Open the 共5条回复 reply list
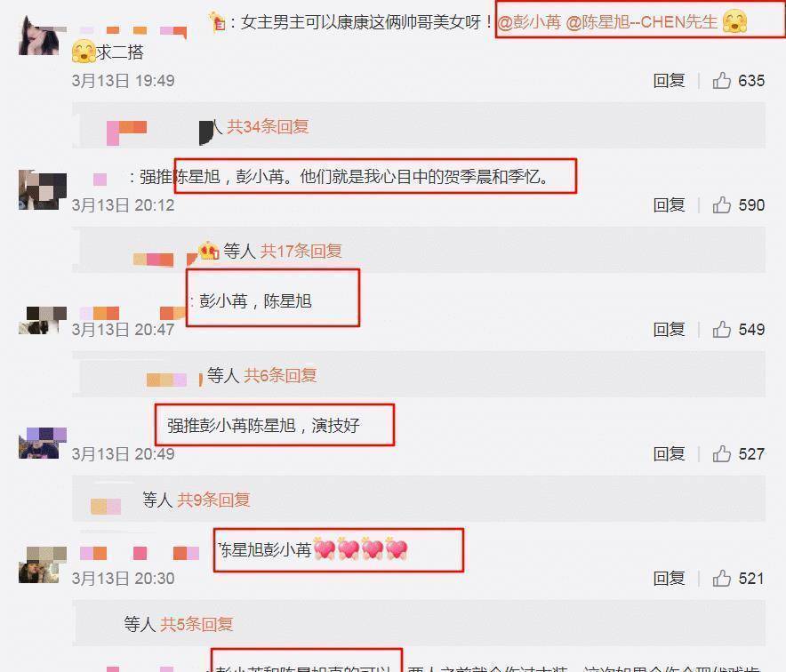This screenshot has width=786, height=672. (x=196, y=624)
